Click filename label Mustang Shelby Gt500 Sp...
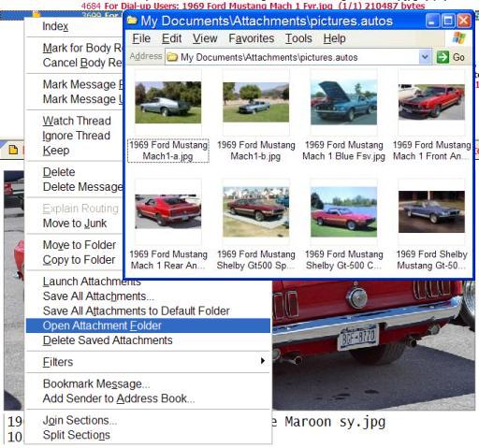The height and width of the screenshot is (448, 479). click(256, 260)
